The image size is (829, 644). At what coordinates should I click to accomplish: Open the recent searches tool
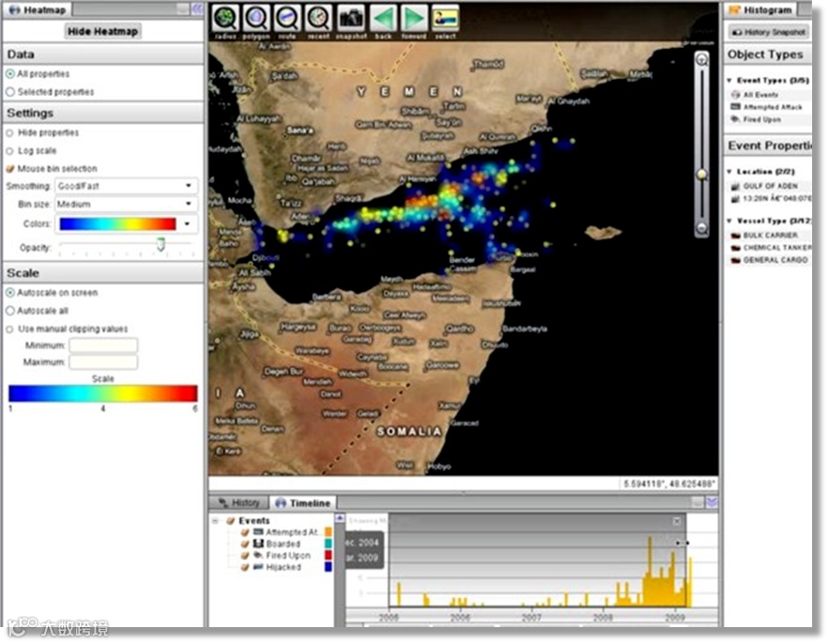coord(318,18)
